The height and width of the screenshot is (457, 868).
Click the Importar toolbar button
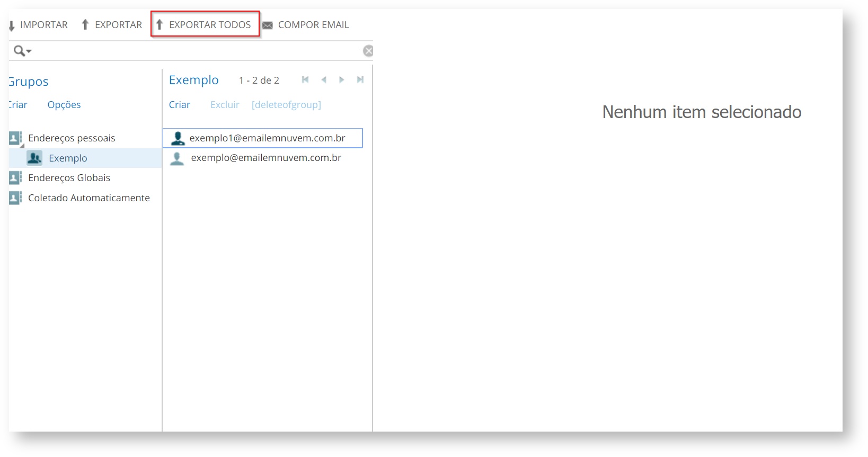click(38, 25)
